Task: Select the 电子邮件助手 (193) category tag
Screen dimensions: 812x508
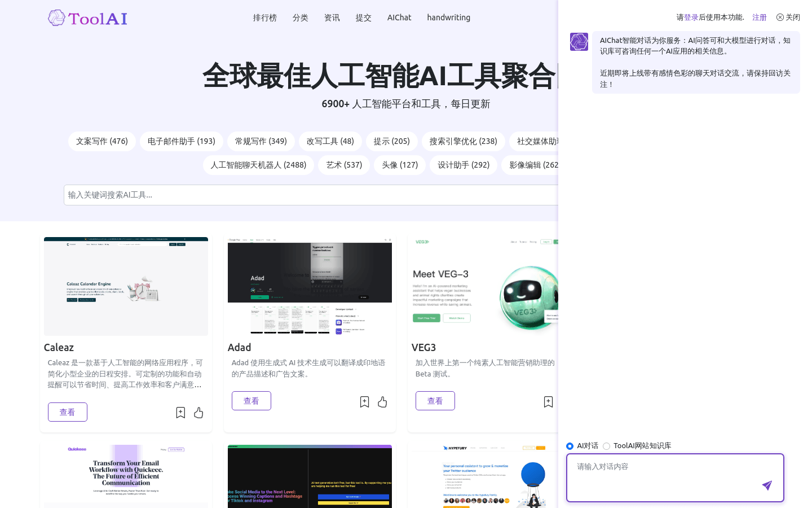Action: click(x=182, y=141)
